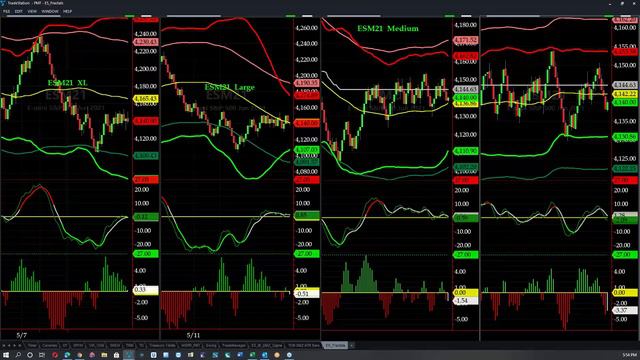Launch Microsoft Edge from the taskbar
This screenshot has height=360, width=640.
coord(67,355)
